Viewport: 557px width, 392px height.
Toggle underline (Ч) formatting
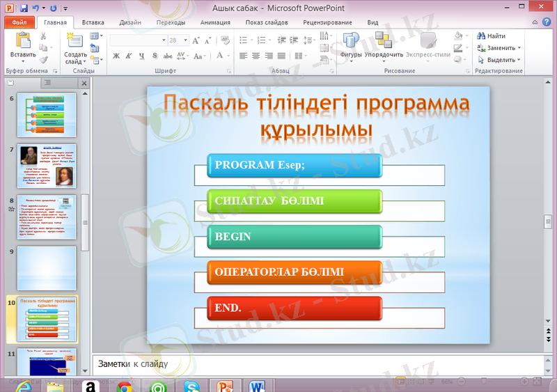tap(141, 56)
